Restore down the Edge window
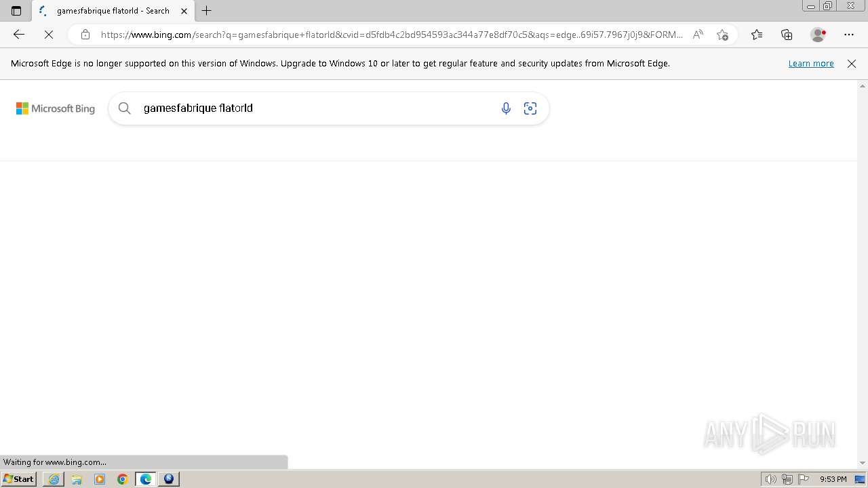The height and width of the screenshot is (488, 868). 828,5
